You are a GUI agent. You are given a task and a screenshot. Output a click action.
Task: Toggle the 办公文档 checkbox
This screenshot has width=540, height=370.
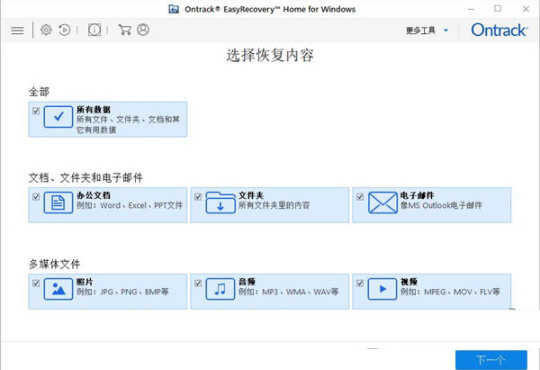(x=36, y=197)
